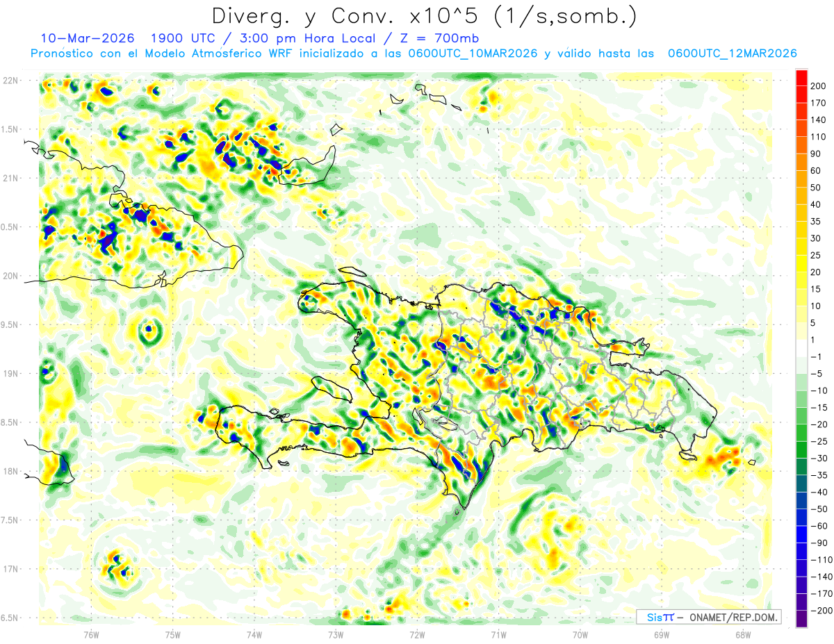834x644 pixels.
Task: Click the '68W' longitude label
Action: (743, 636)
